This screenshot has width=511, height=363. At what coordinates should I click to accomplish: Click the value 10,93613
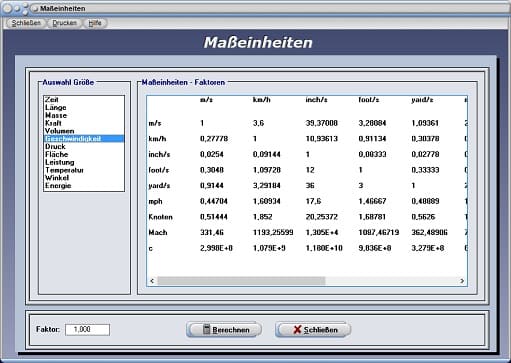[322, 139]
